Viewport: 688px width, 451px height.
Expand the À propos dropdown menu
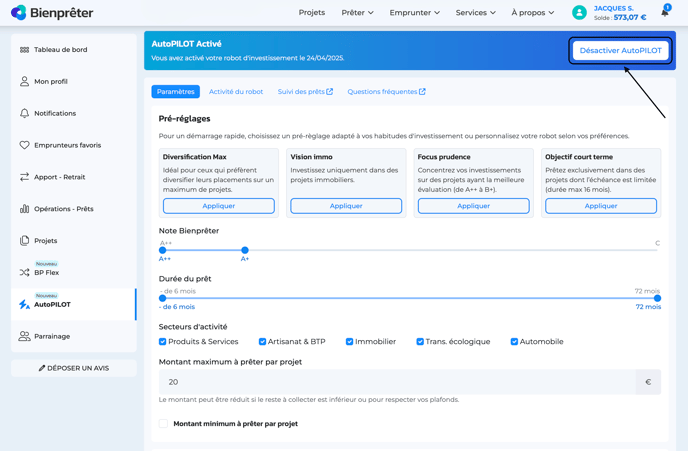[x=533, y=13]
